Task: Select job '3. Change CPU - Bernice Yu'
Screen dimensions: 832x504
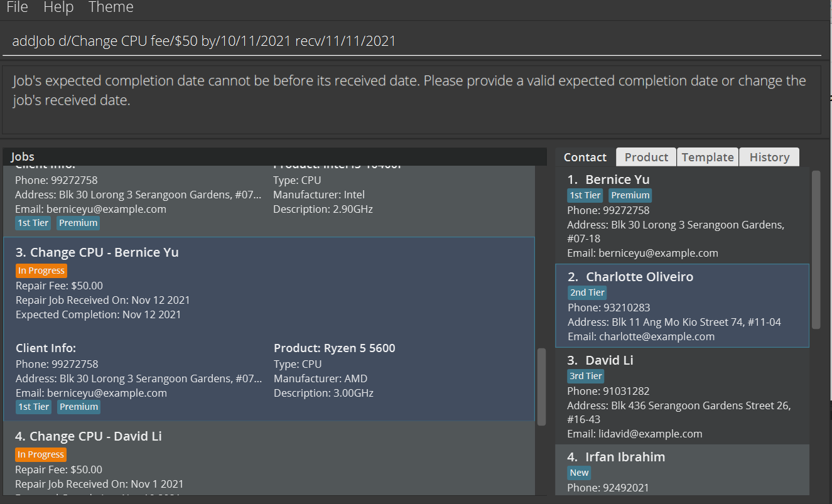Action: click(x=269, y=329)
